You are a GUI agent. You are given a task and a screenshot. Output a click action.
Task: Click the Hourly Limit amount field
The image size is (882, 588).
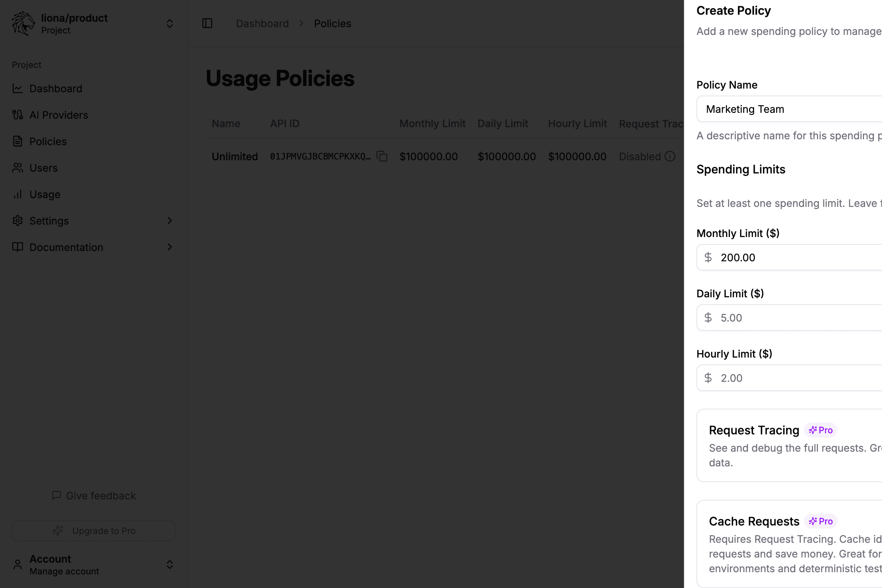pos(789,378)
